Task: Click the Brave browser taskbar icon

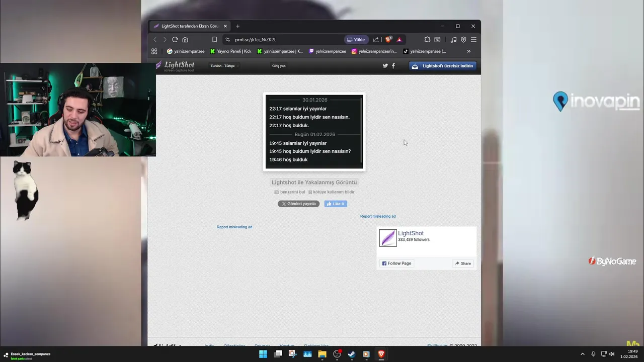Action: pyautogui.click(x=381, y=354)
